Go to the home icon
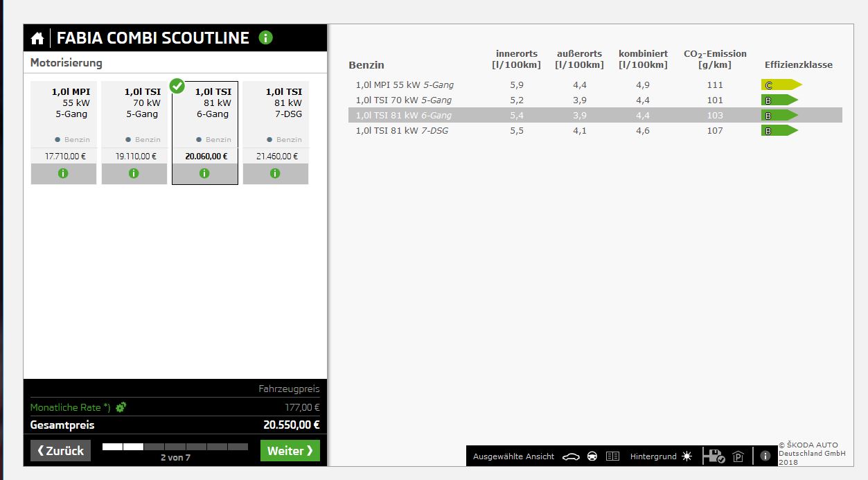Screen dimensions: 868x480 37,38
